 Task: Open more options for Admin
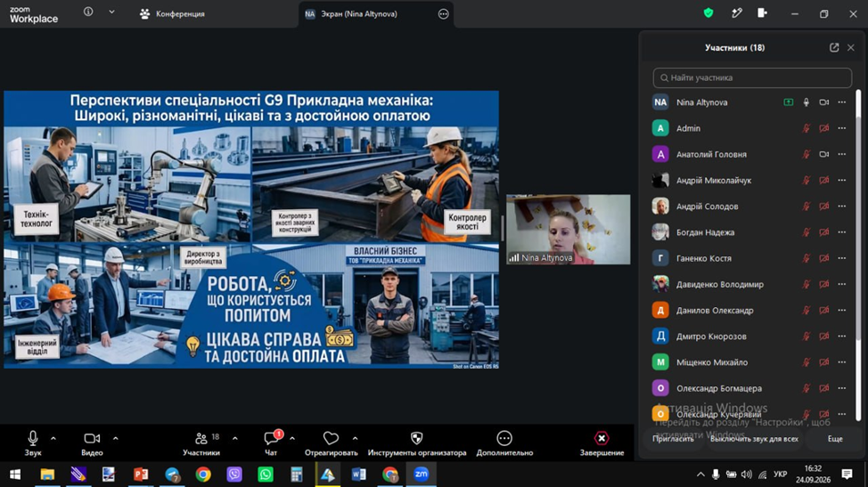tap(842, 128)
